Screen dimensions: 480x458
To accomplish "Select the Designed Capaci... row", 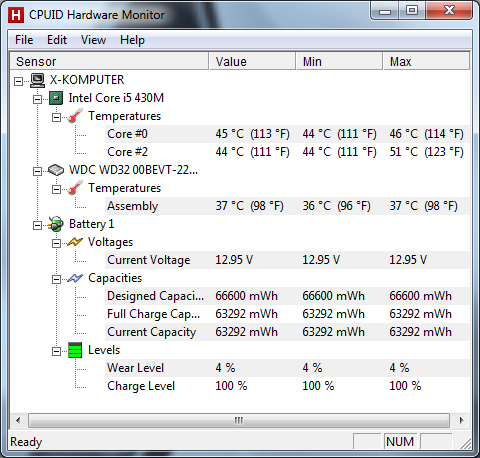I will pyautogui.click(x=287, y=296).
